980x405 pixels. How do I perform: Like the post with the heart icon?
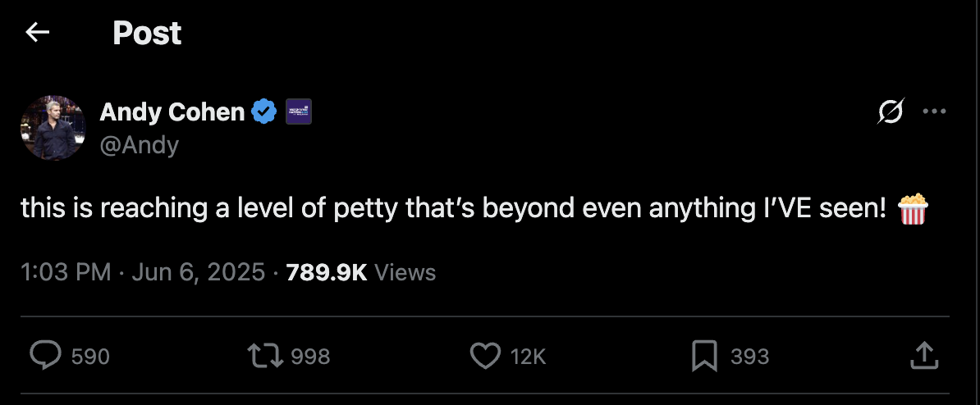[485, 355]
